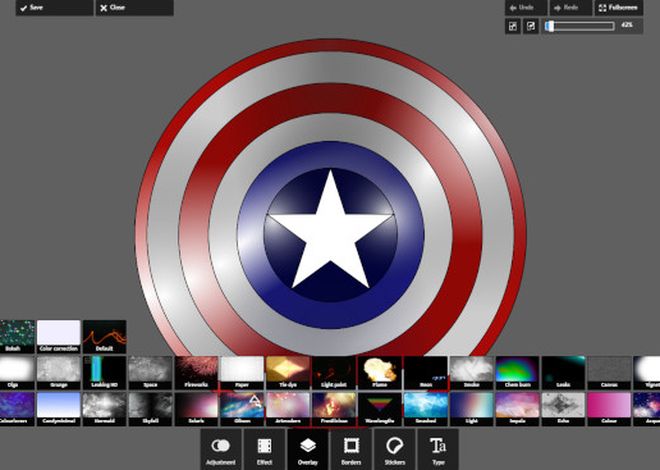Click the zoom slider handle
The width and height of the screenshot is (660, 470).
tap(550, 26)
